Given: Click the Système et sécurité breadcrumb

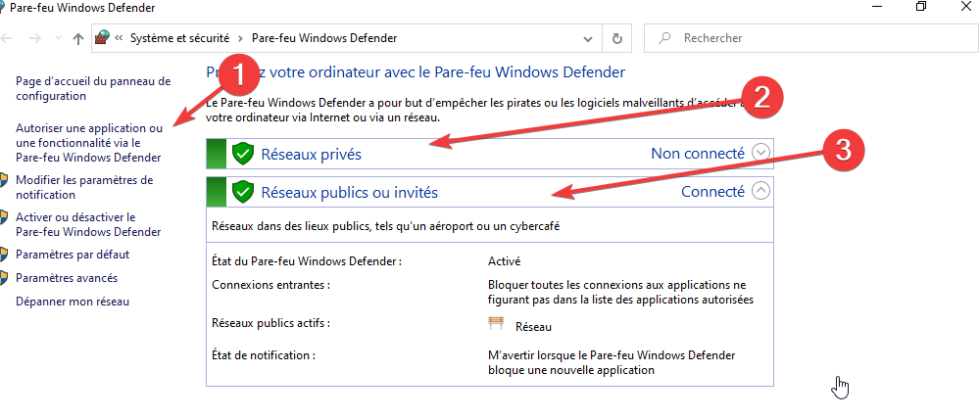Looking at the screenshot, I should 179,38.
